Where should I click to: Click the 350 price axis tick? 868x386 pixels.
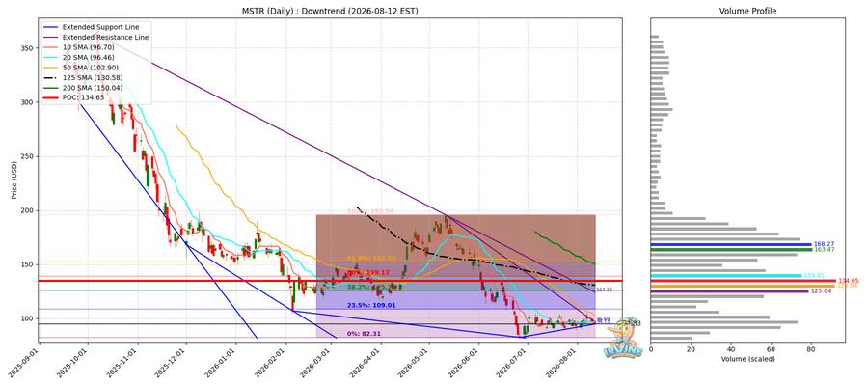tap(27, 49)
